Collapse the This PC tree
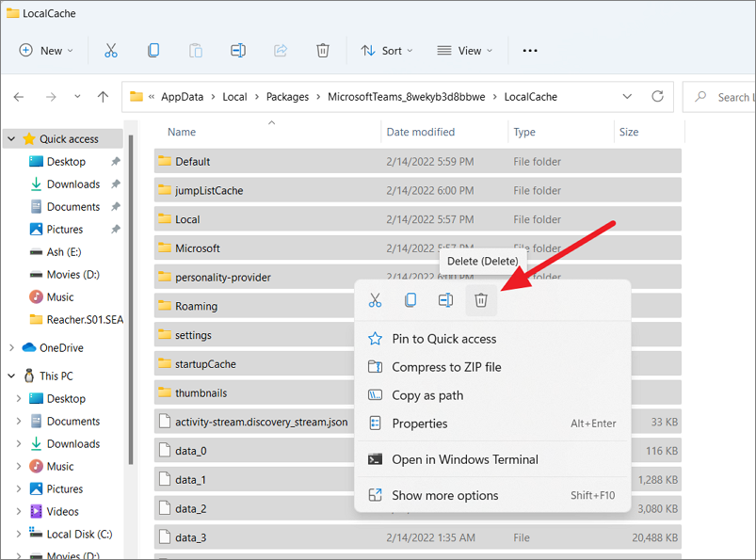This screenshot has width=756, height=560. coord(11,376)
